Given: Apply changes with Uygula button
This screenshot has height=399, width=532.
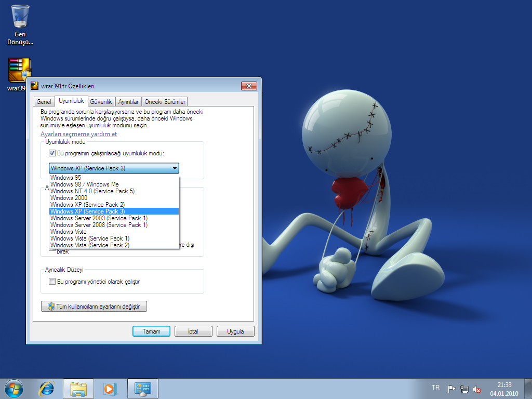Looking at the screenshot, I should pyautogui.click(x=235, y=331).
